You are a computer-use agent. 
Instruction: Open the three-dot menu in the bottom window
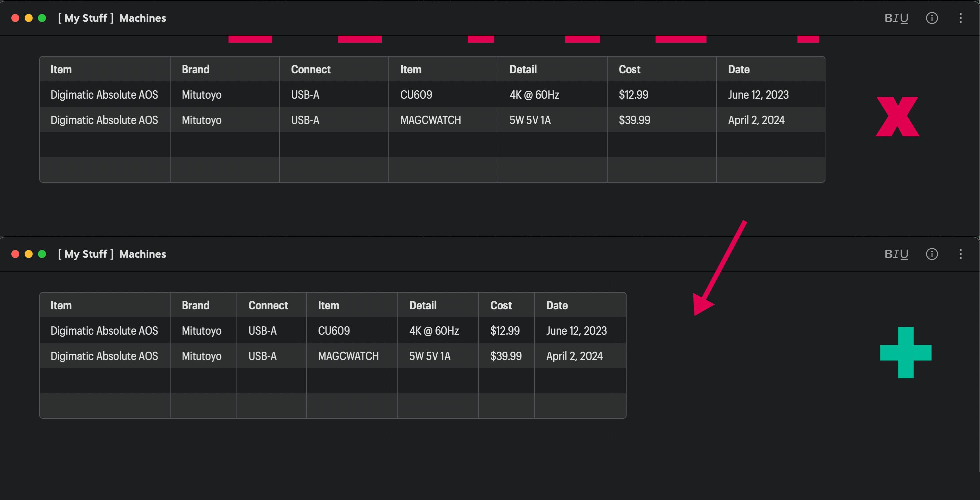coord(961,254)
